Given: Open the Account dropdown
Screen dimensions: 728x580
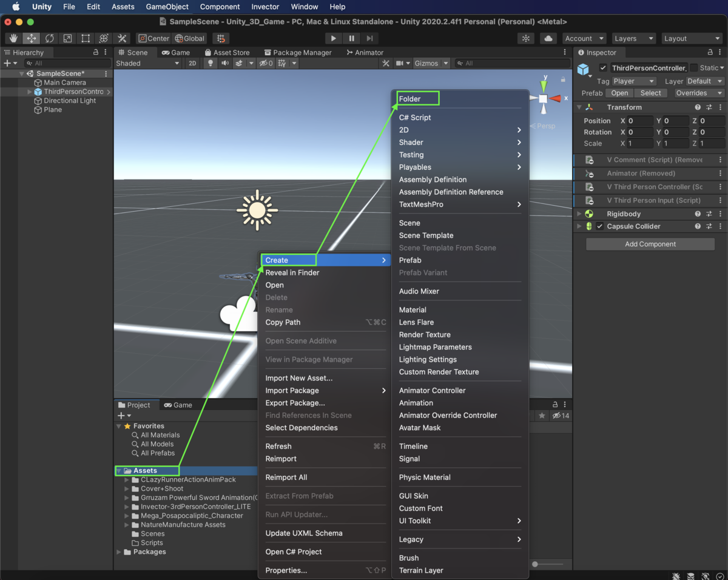Looking at the screenshot, I should click(x=584, y=38).
